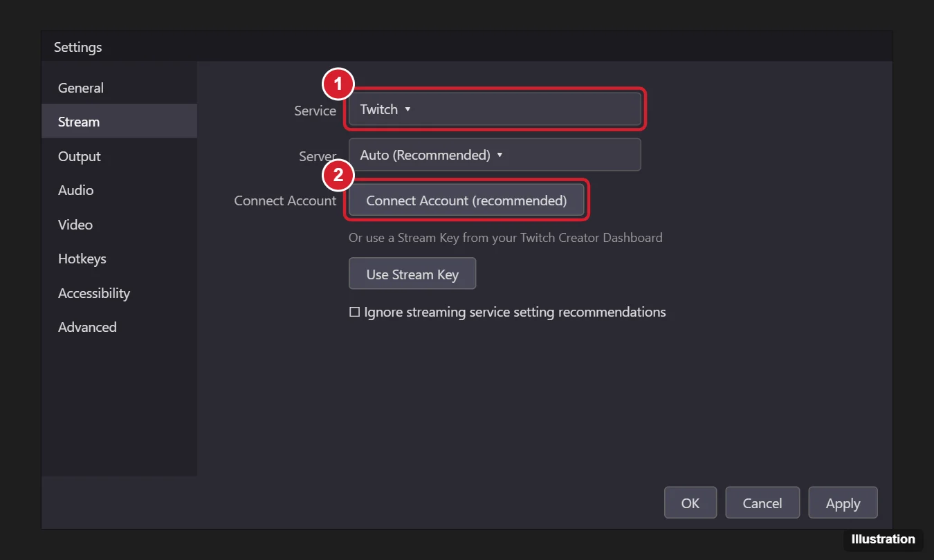This screenshot has height=560, width=934.
Task: Confirm settings with OK button
Action: pos(690,503)
